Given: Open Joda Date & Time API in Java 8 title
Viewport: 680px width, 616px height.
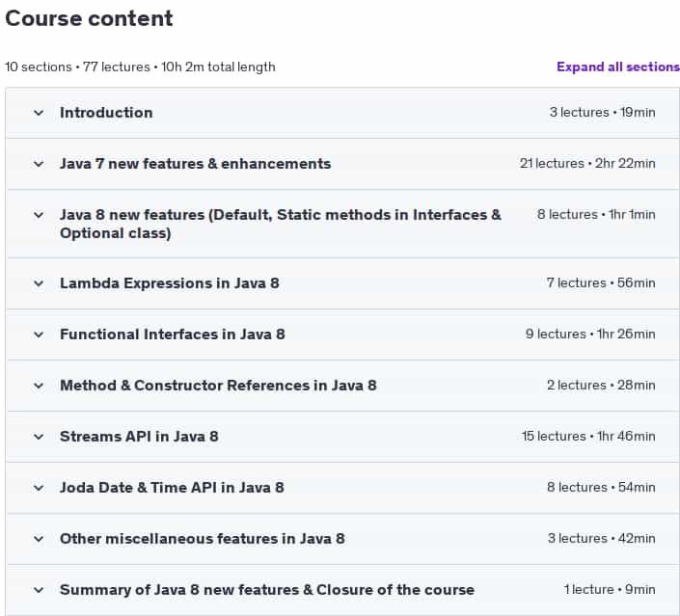Looking at the screenshot, I should (172, 488).
